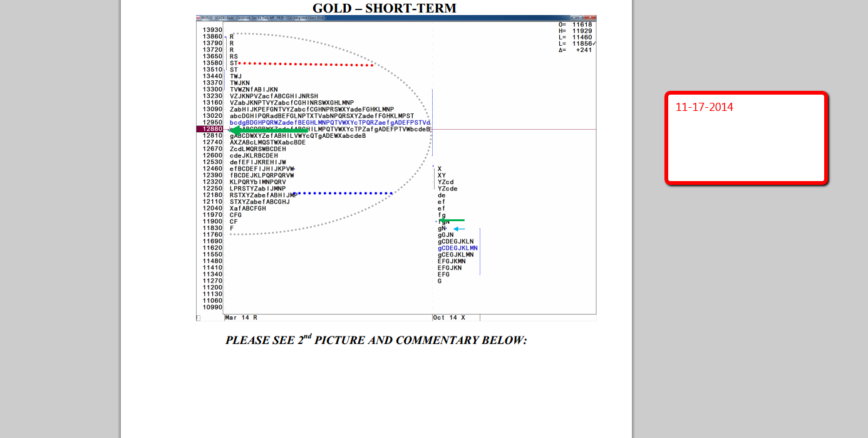Screen dimensions: 868x438
Task: Click the L= 11460 low value
Action: tap(575, 37)
